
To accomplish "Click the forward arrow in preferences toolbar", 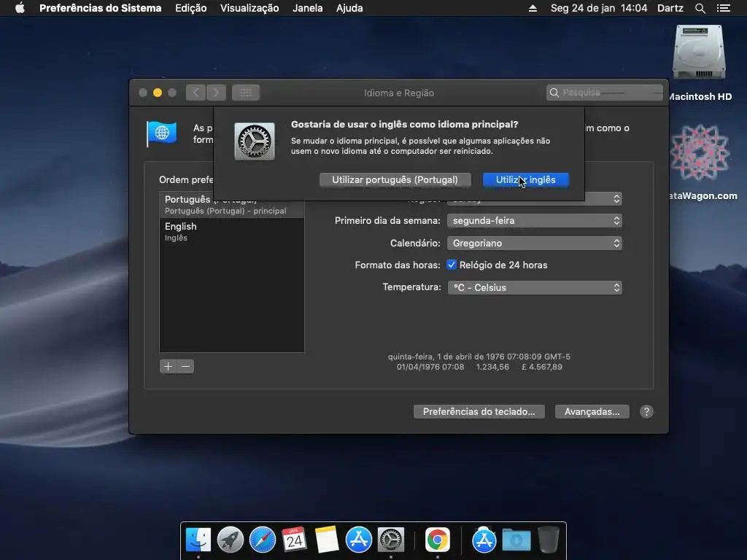I will click(216, 93).
